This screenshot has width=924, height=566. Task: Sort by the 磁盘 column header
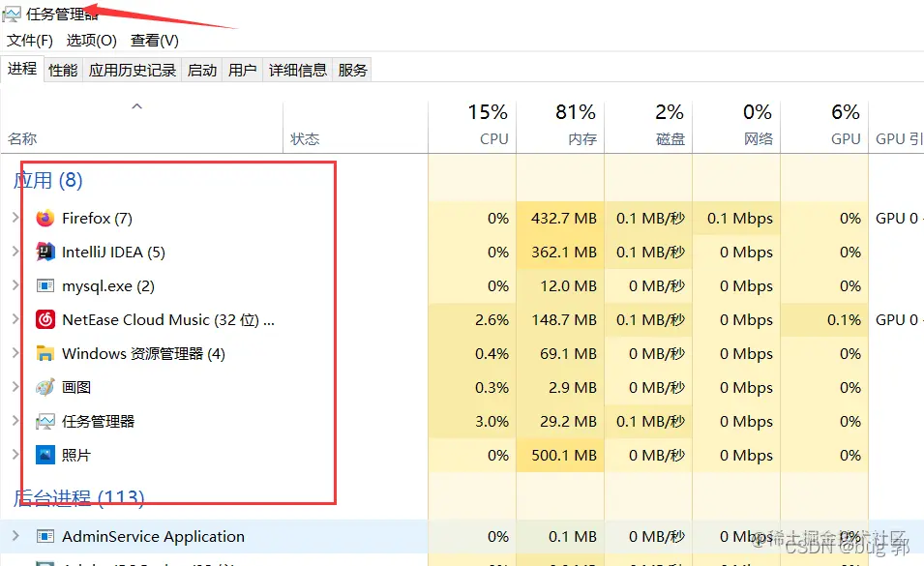pos(648,127)
